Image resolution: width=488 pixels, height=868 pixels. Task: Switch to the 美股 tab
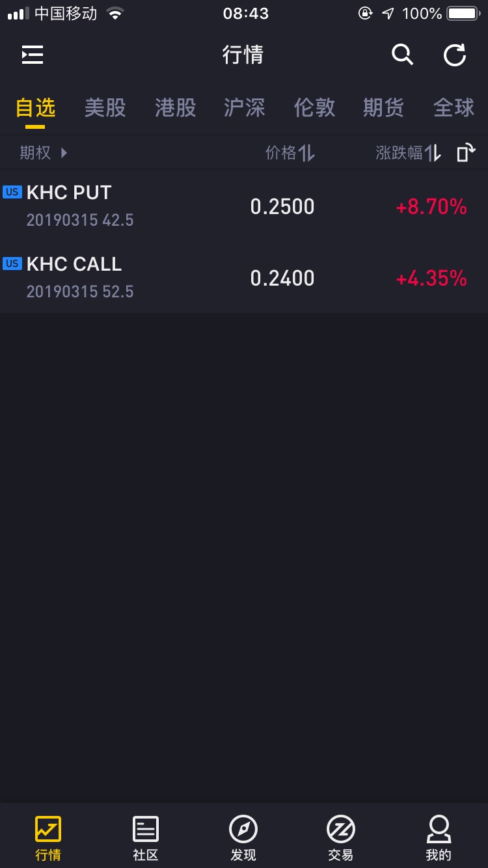105,107
